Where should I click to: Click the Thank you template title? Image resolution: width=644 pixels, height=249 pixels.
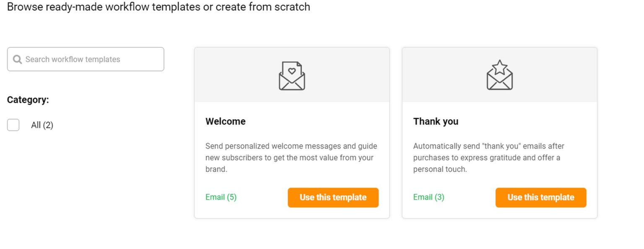click(x=436, y=121)
